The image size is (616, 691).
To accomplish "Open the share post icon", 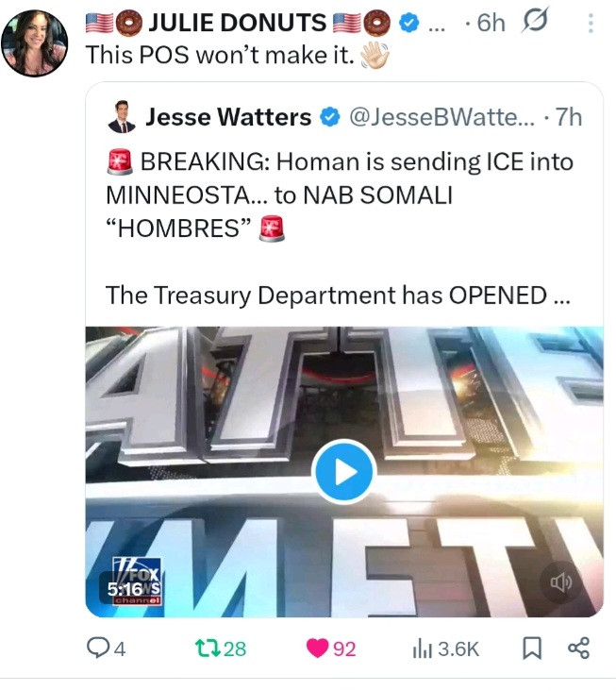I will (578, 649).
